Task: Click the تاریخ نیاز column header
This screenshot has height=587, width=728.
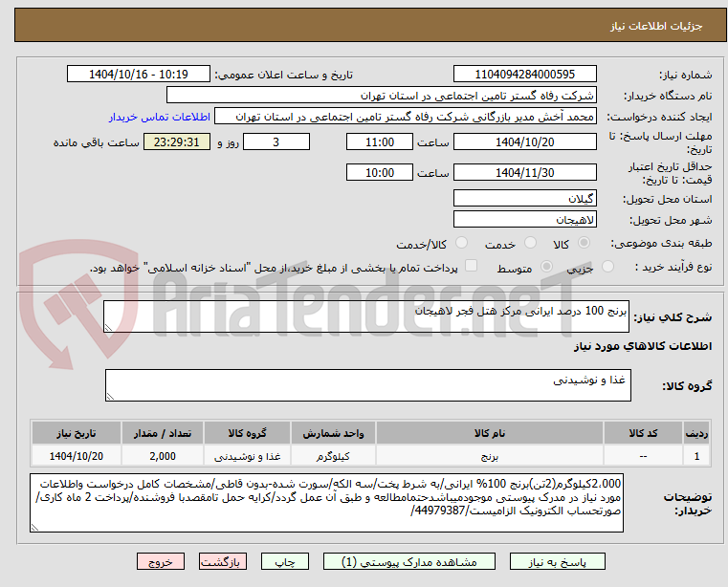Action: coord(77,433)
